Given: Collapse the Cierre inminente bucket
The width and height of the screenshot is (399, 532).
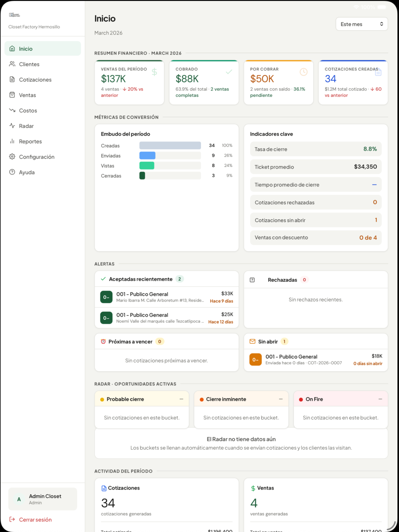Looking at the screenshot, I should 281,399.
